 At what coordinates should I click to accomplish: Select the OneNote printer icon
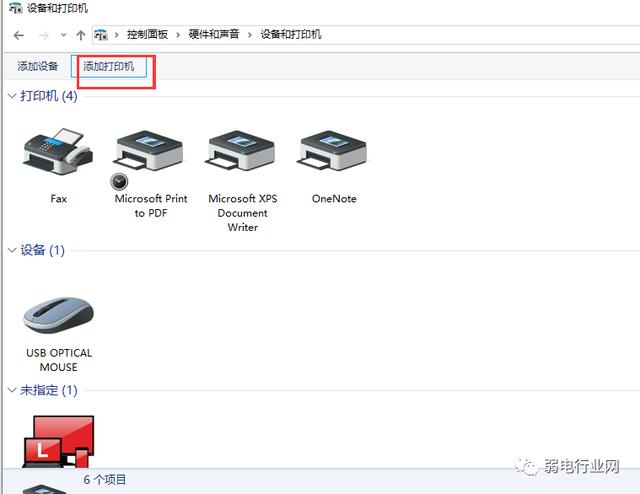(x=333, y=152)
